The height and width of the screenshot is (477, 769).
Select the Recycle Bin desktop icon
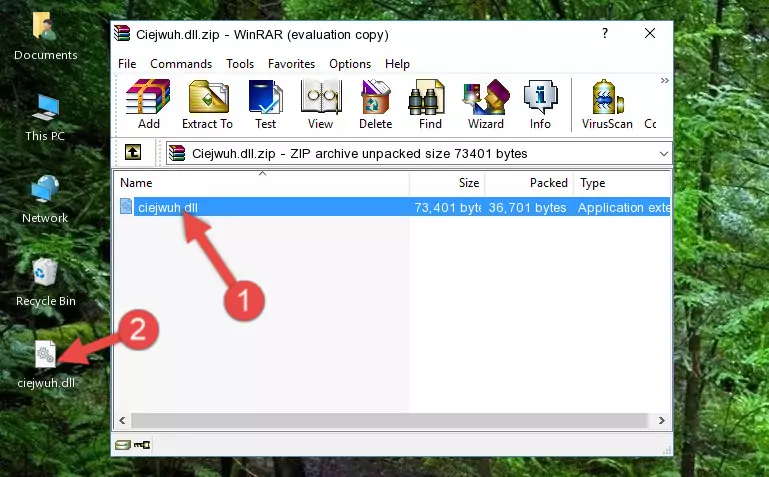tap(45, 282)
